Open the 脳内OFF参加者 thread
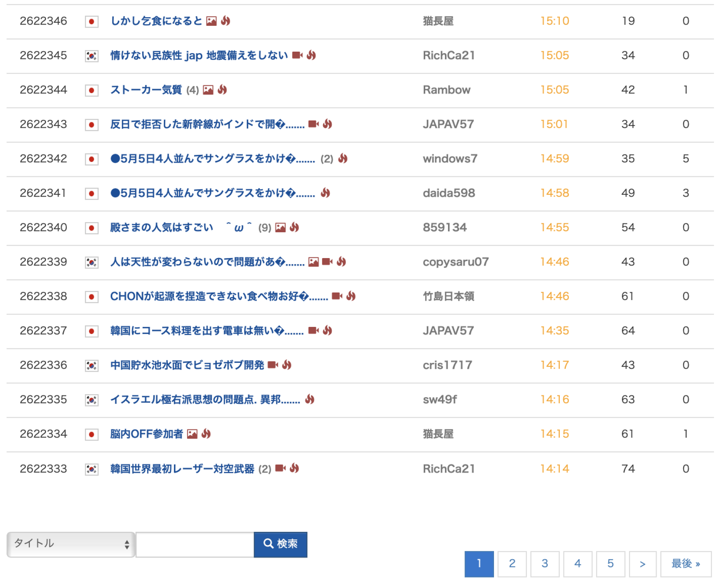The image size is (718, 588). [x=146, y=434]
